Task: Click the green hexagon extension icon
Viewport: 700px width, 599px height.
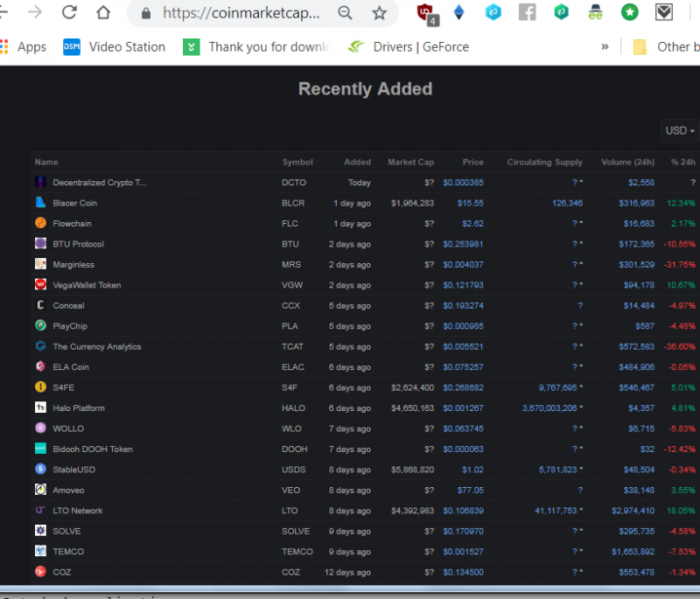Action: [561, 12]
